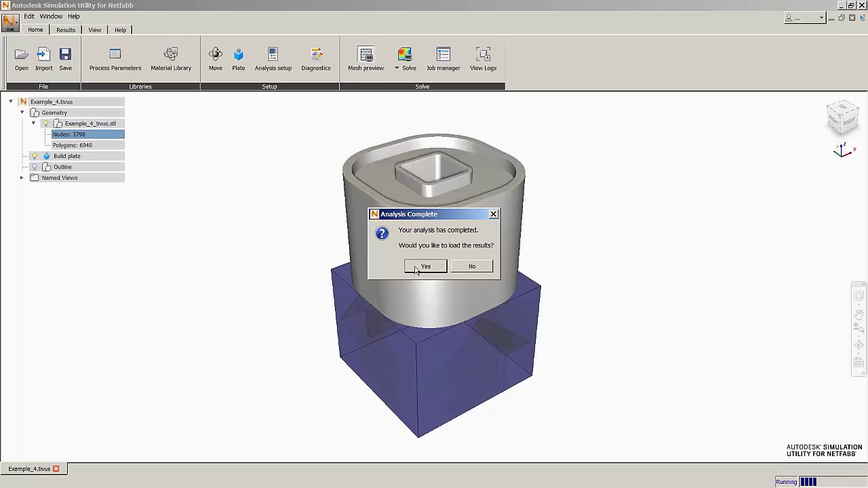Click Yes to load the results

(x=426, y=266)
